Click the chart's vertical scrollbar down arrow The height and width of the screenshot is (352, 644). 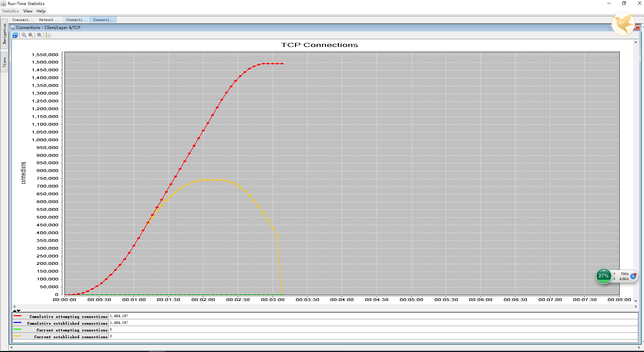[636, 301]
